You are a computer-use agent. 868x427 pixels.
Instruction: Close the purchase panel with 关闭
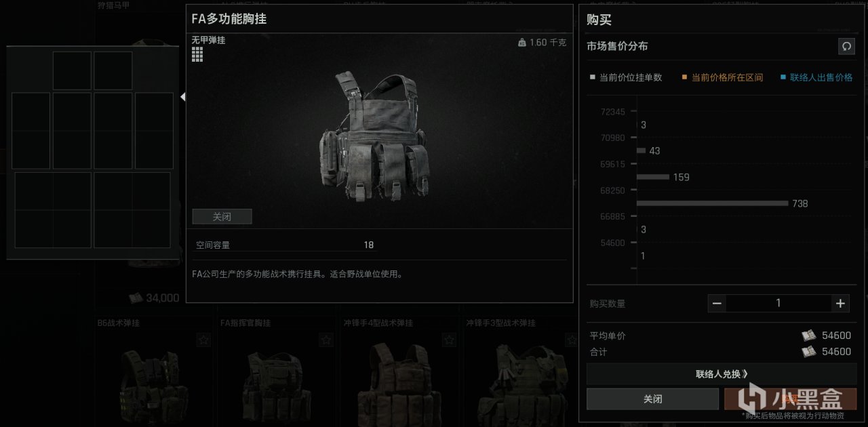click(652, 399)
